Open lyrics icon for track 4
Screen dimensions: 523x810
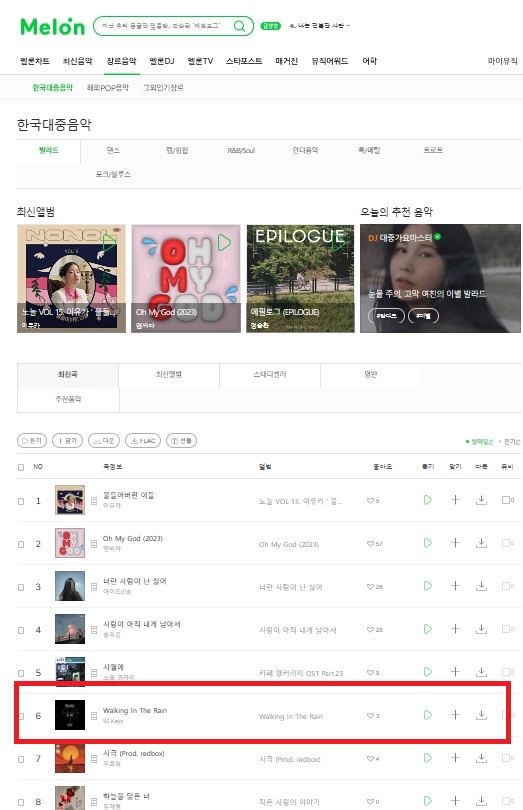click(x=94, y=630)
